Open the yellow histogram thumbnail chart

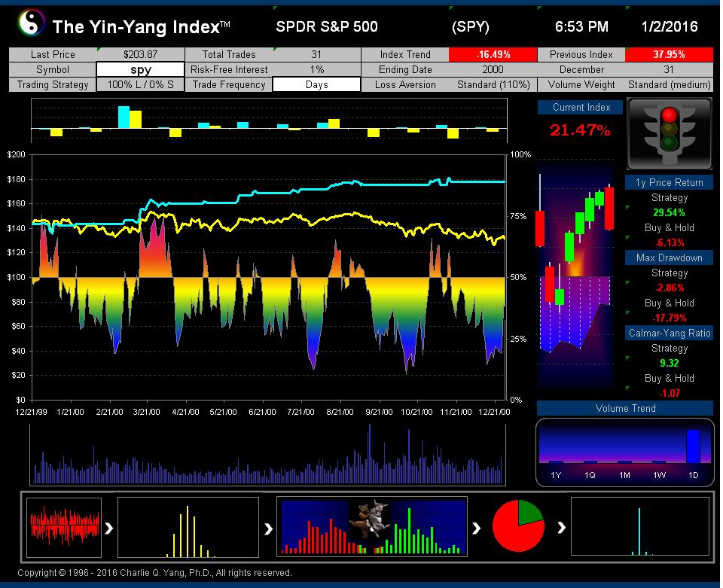click(188, 528)
